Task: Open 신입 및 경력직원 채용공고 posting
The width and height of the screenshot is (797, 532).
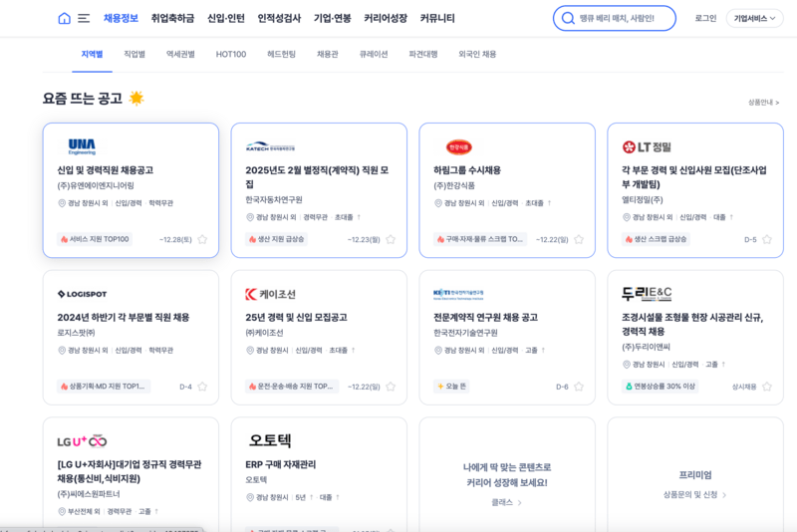Action: [x=106, y=170]
